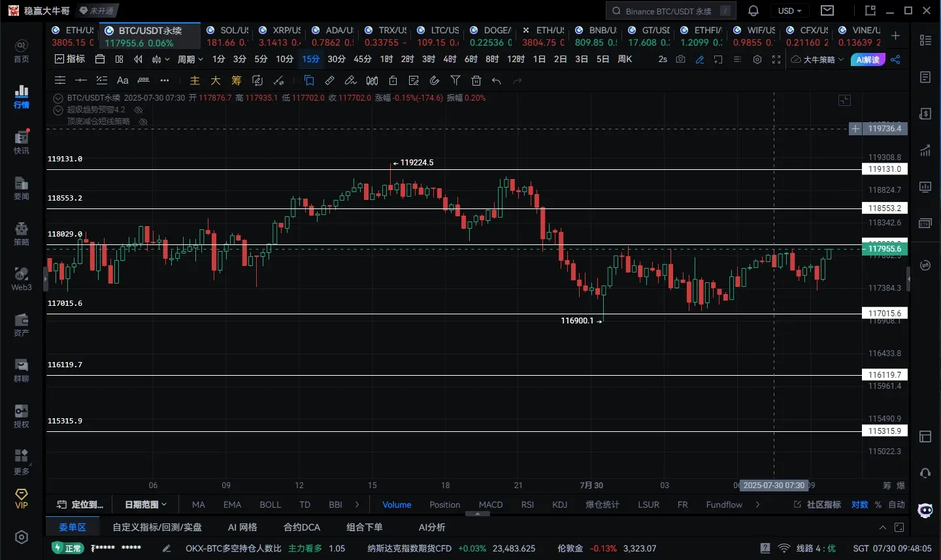Select the 30分 timeframe
Screen dimensions: 941x560
point(337,59)
